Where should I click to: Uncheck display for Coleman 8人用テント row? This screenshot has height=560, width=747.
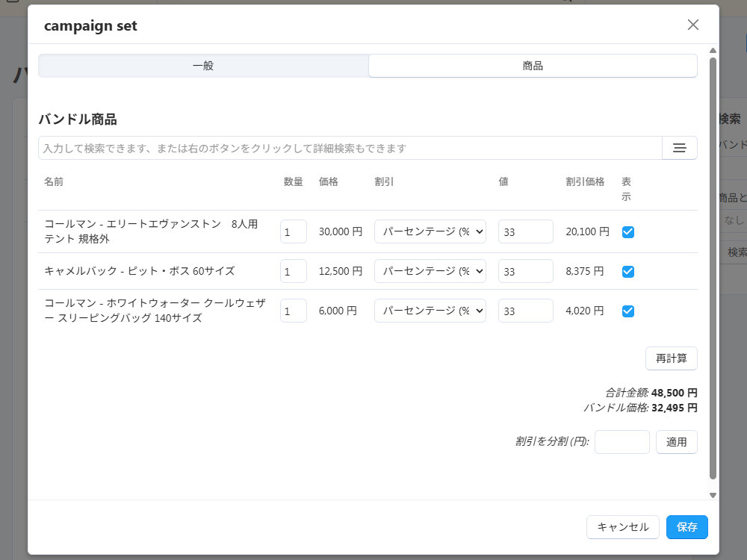coord(628,232)
